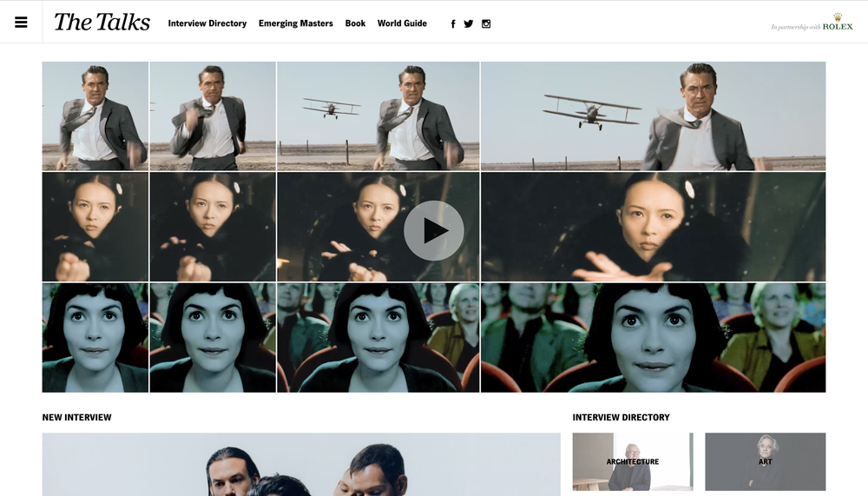Image resolution: width=868 pixels, height=496 pixels.
Task: Open Interview Directory nav link
Action: point(207,23)
